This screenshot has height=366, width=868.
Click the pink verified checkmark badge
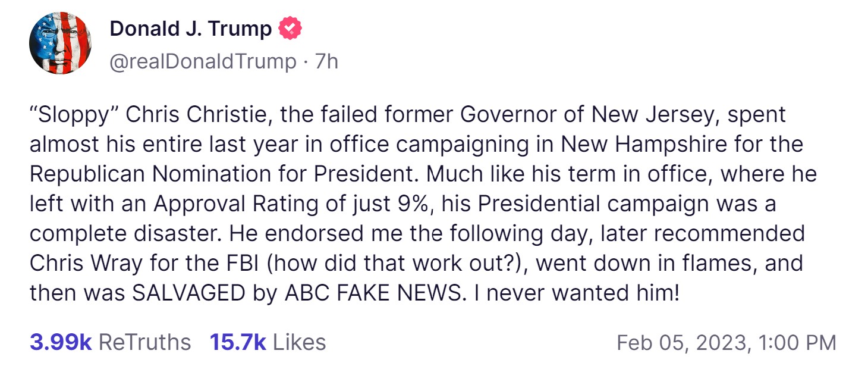click(290, 29)
